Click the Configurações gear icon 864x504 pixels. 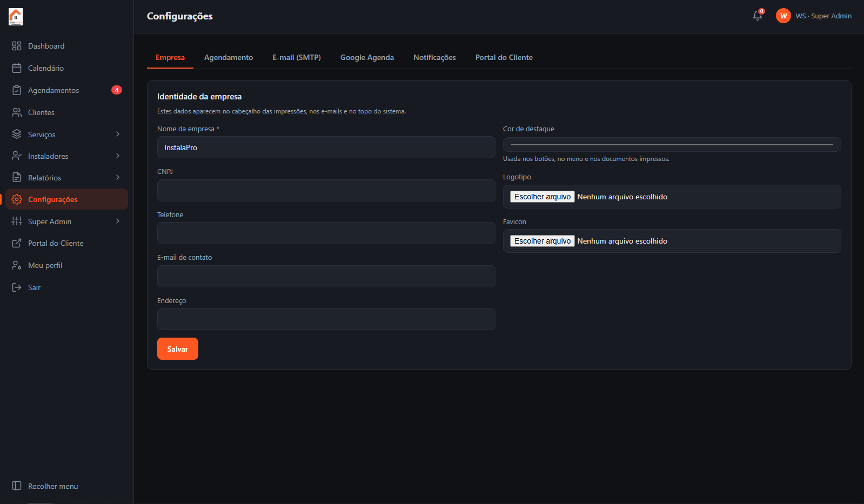(17, 199)
